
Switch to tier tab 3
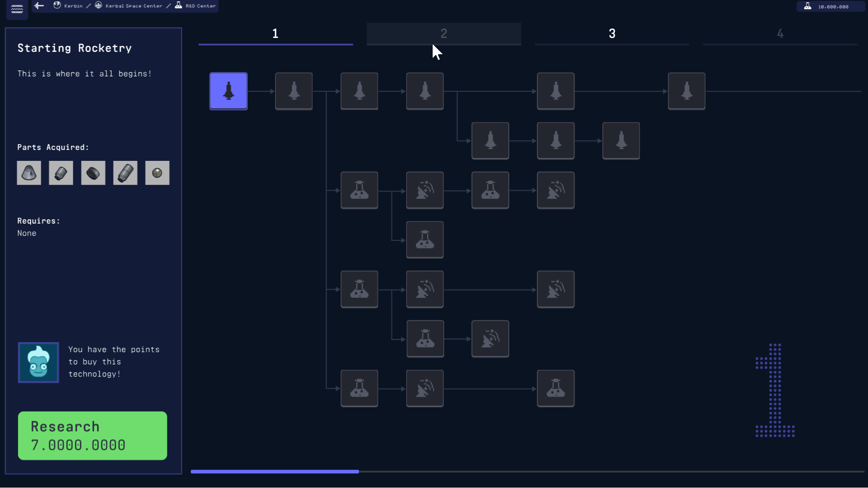point(612,34)
